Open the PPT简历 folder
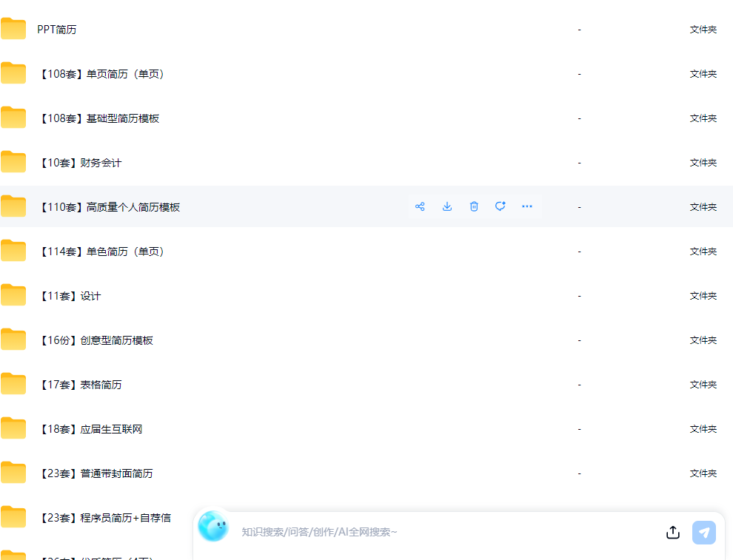733x560 pixels. tap(56, 30)
